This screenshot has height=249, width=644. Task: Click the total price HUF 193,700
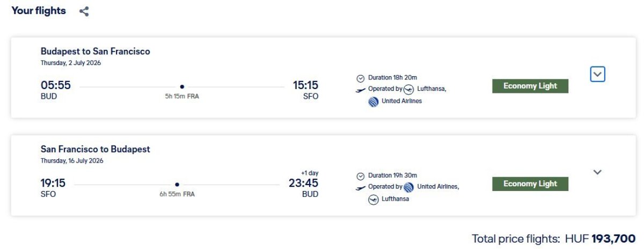click(613, 238)
